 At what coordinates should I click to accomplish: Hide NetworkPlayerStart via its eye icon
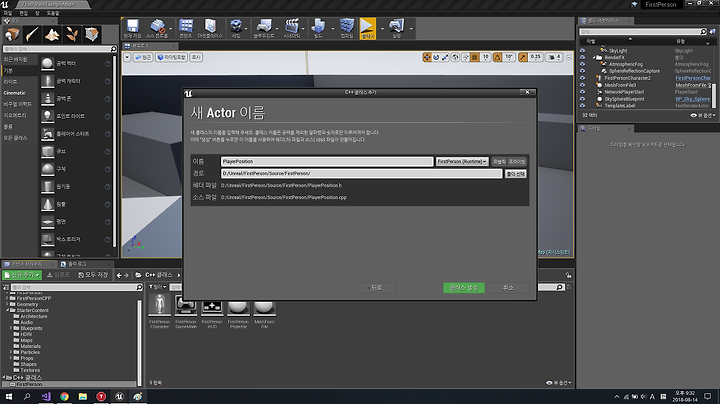click(583, 92)
